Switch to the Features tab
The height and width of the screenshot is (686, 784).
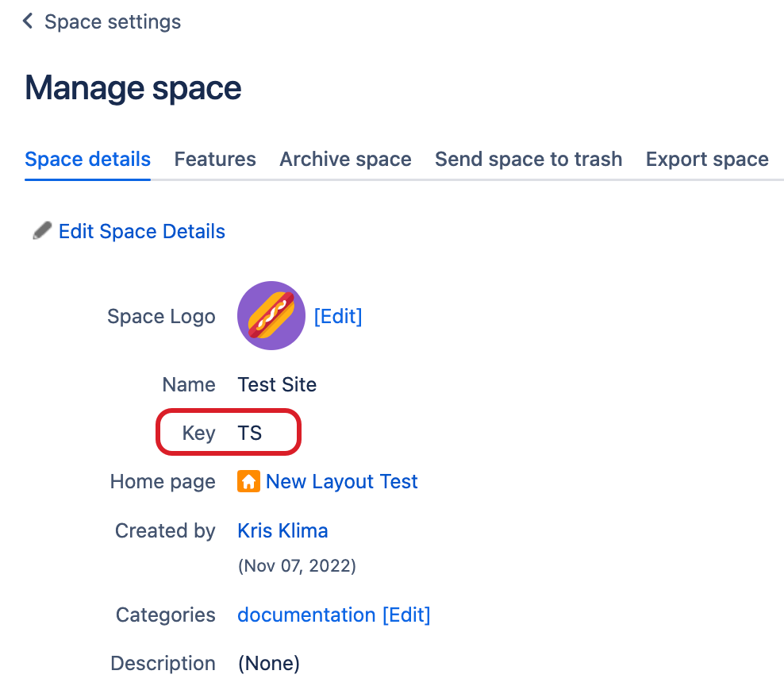215,159
